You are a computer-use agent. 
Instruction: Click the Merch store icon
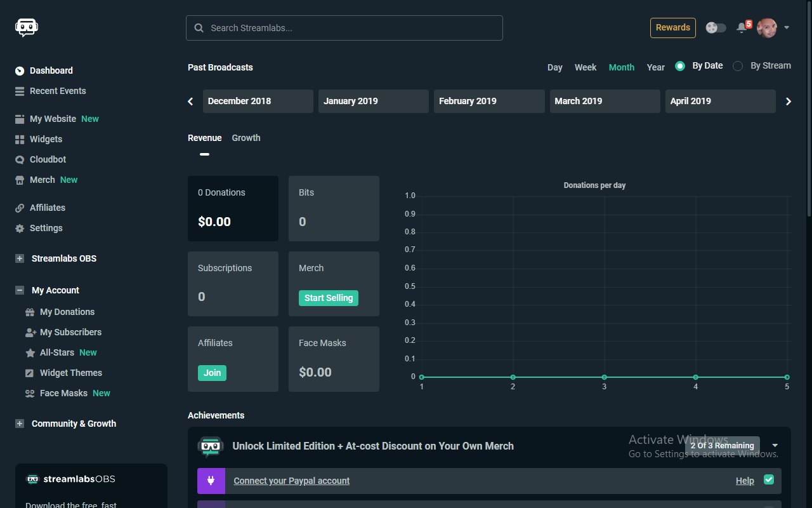click(20, 180)
